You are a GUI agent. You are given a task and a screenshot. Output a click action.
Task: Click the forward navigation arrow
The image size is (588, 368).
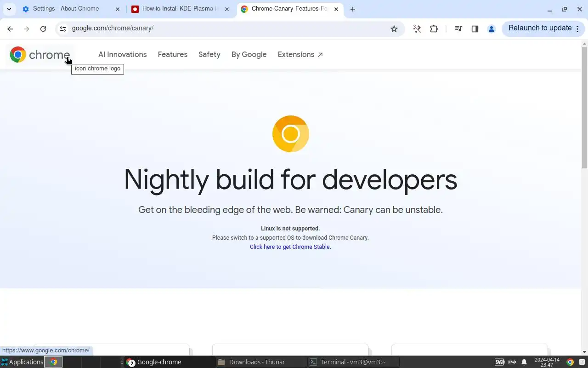27,29
